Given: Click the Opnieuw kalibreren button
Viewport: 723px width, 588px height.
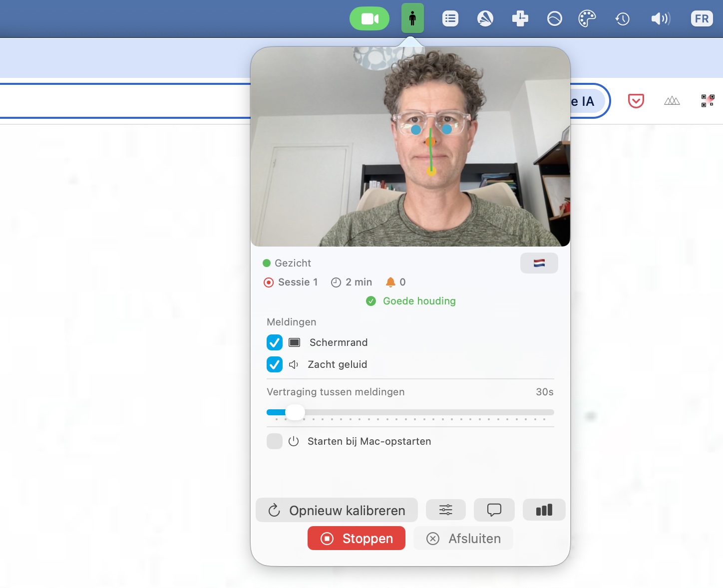Looking at the screenshot, I should [337, 510].
